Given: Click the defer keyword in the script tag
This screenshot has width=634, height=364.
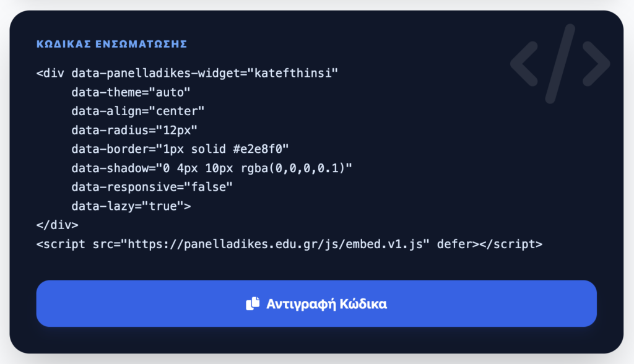Looking at the screenshot, I should [x=454, y=244].
